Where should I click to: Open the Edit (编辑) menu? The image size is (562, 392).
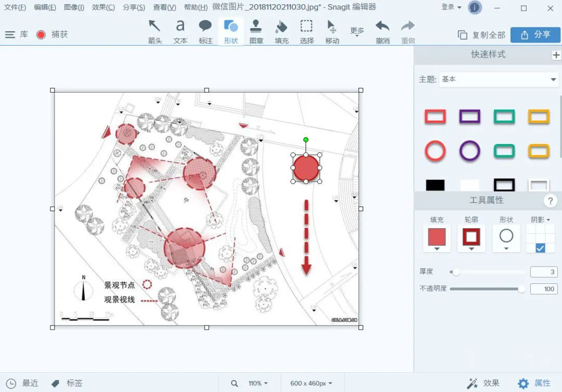coord(45,7)
